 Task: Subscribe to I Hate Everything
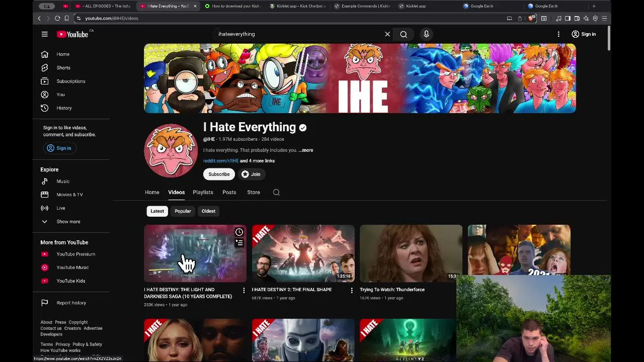[x=219, y=174]
